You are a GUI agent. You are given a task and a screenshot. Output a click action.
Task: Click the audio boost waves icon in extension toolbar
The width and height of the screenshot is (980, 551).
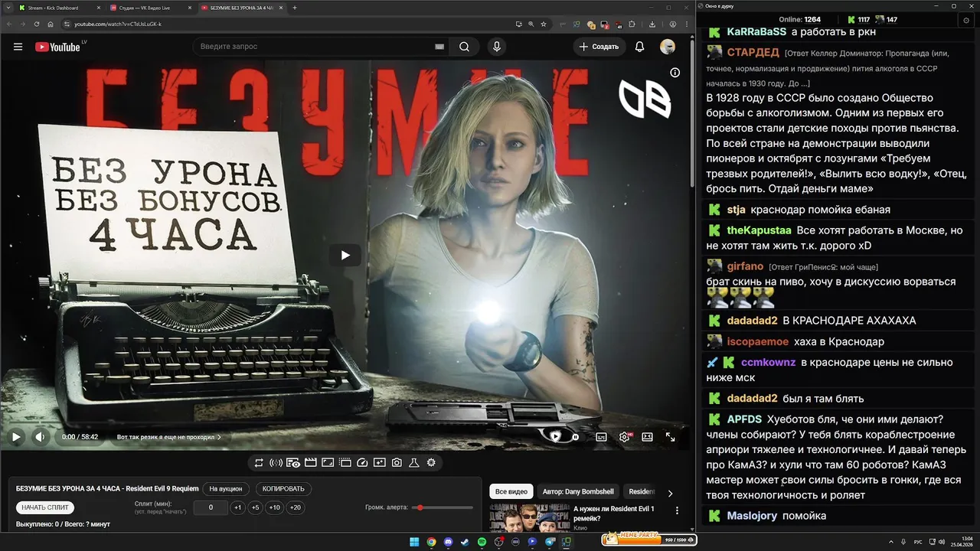coord(276,463)
